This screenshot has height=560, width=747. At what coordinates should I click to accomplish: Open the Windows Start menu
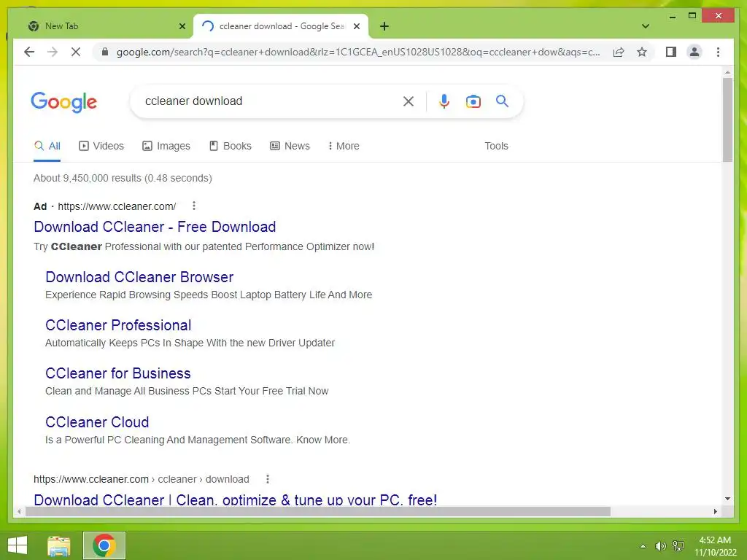(18, 545)
